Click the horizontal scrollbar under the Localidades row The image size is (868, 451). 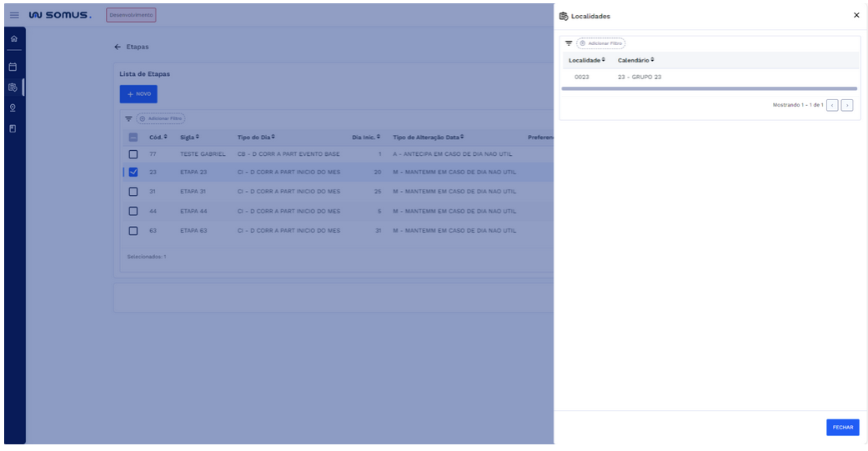pos(709,88)
